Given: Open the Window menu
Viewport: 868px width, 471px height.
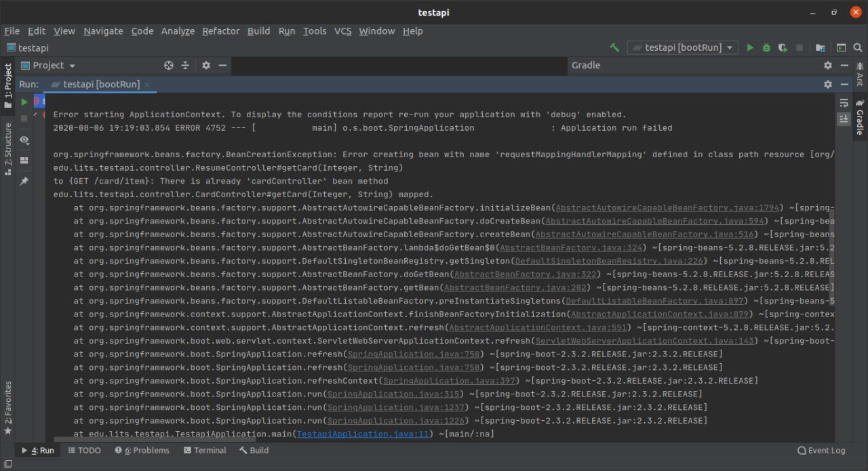Looking at the screenshot, I should click(376, 31).
